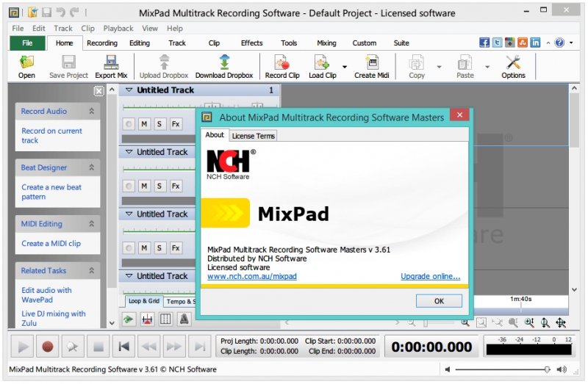This screenshot has width=588, height=384.
Task: Click the Export Mix icon
Action: tap(111, 63)
